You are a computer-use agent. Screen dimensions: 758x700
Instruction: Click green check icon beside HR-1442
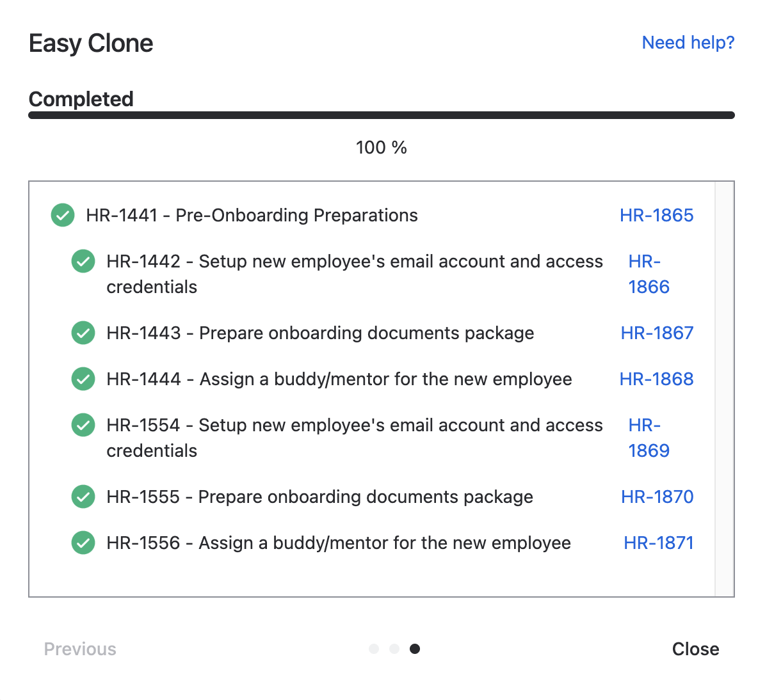click(x=83, y=261)
